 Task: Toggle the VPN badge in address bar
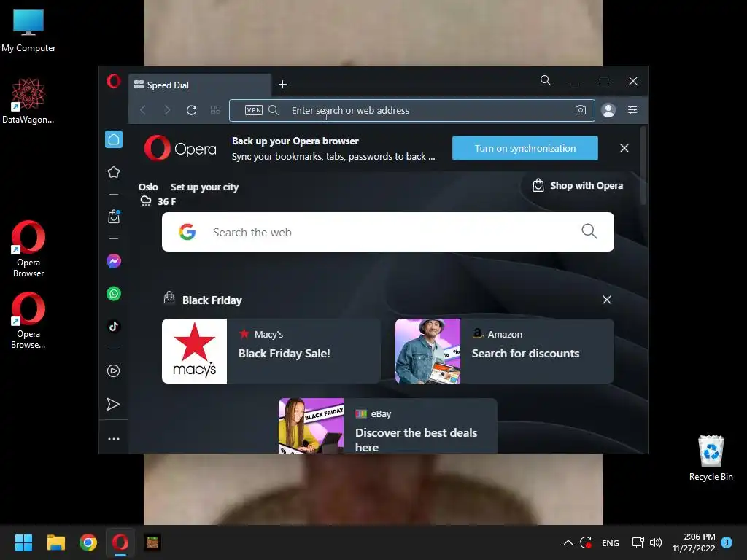pos(253,110)
